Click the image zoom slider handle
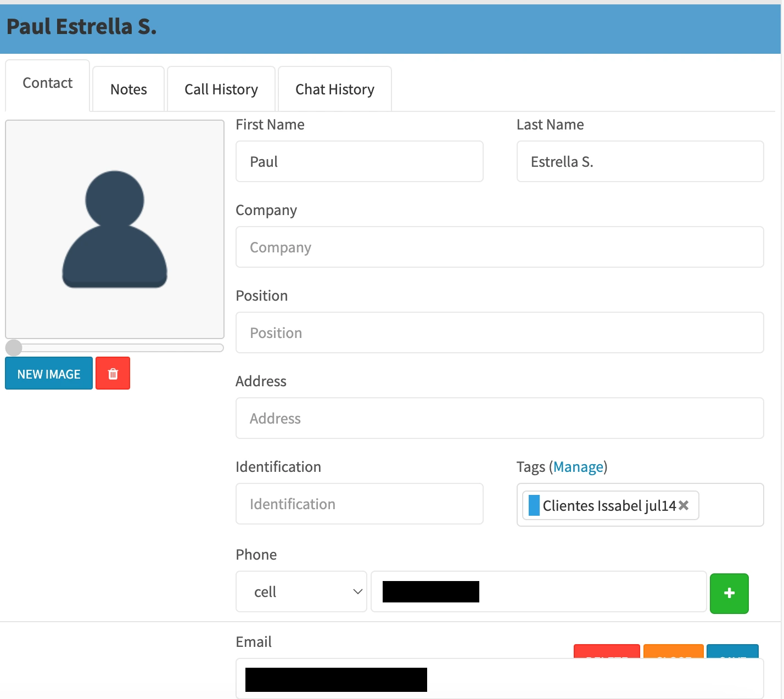Image resolution: width=784 pixels, height=699 pixels. tap(14, 348)
